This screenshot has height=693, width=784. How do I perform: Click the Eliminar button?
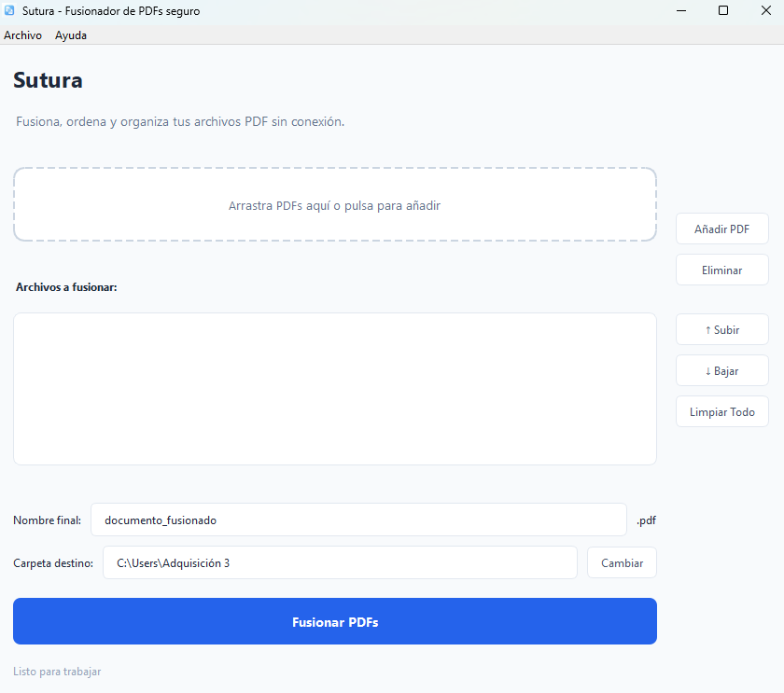pos(721,270)
